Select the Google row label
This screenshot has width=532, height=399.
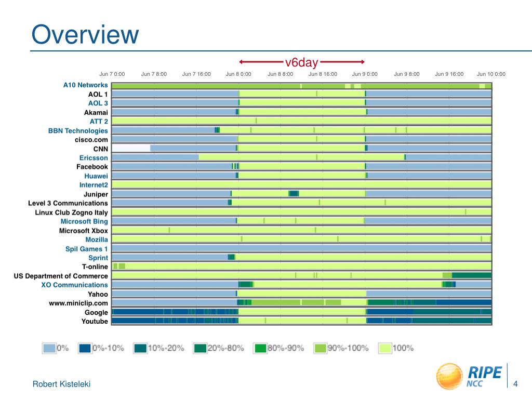point(96,312)
